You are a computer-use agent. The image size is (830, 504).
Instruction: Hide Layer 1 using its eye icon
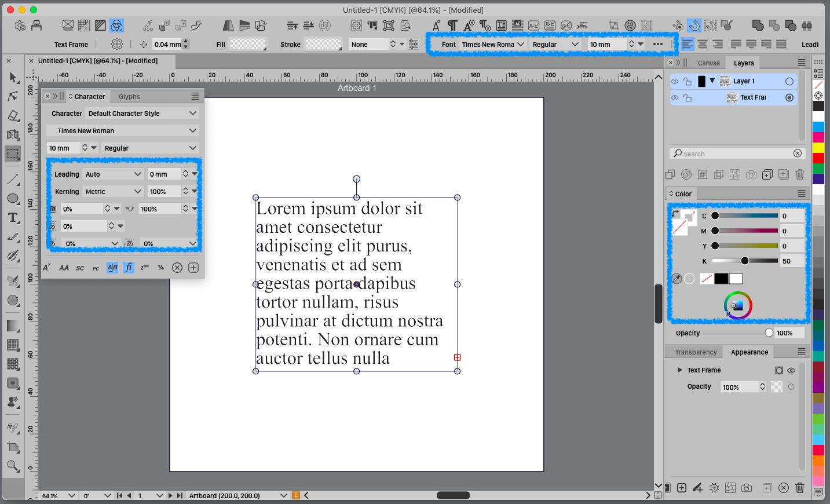[x=675, y=82]
